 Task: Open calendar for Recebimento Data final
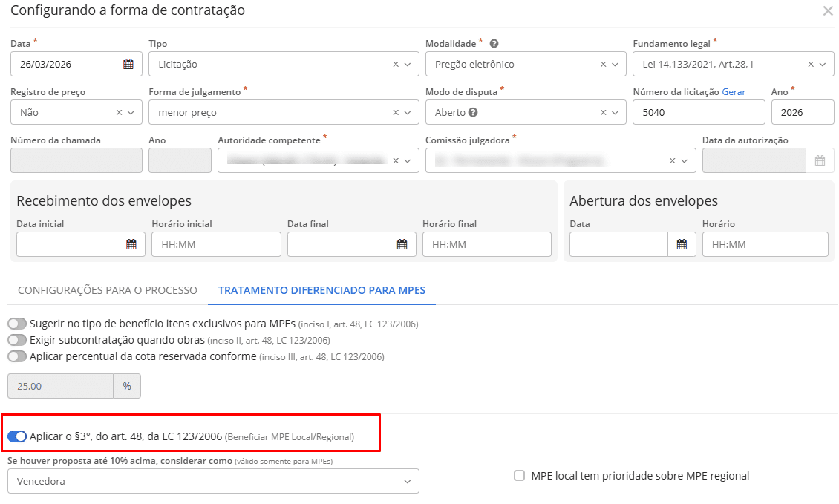(402, 244)
